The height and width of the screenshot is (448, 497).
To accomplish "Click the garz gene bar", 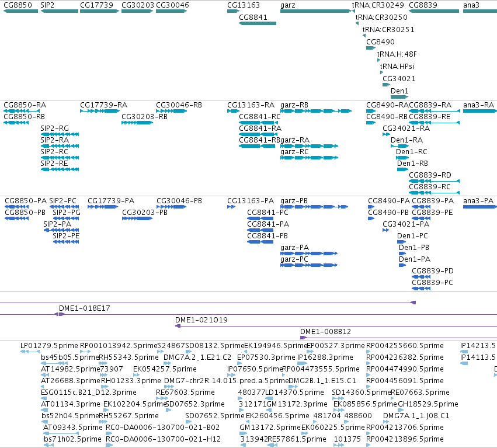I will click(x=316, y=11).
